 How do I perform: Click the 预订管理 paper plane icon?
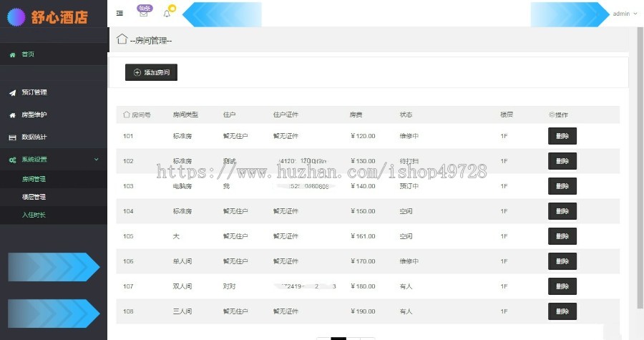click(12, 93)
